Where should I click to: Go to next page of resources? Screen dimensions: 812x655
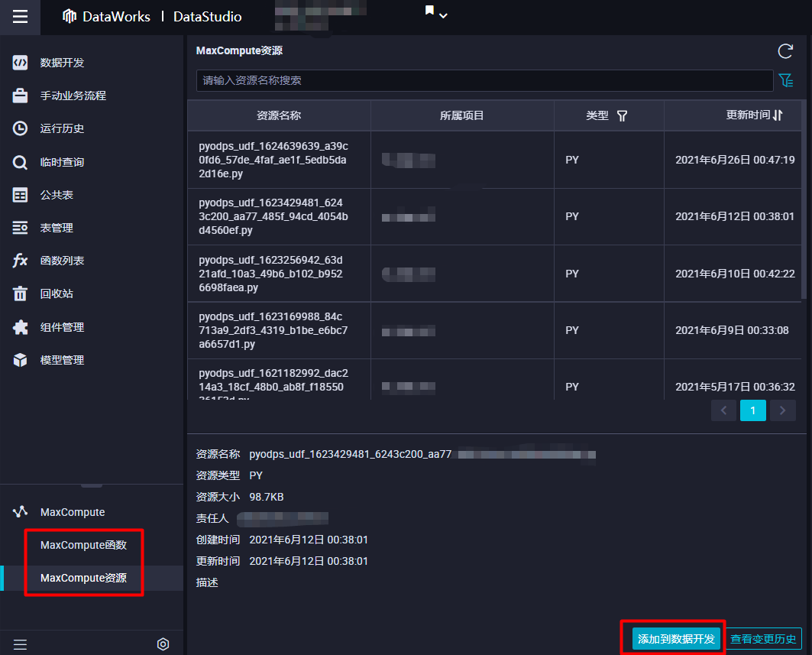782,411
